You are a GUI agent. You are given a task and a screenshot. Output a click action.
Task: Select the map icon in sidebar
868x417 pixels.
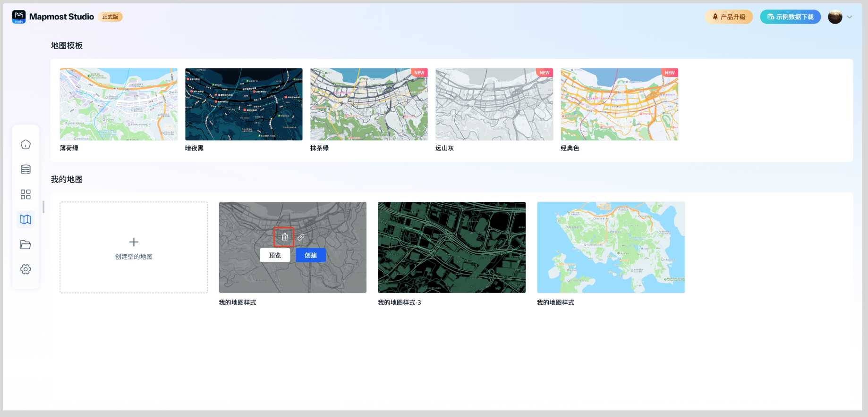click(26, 219)
